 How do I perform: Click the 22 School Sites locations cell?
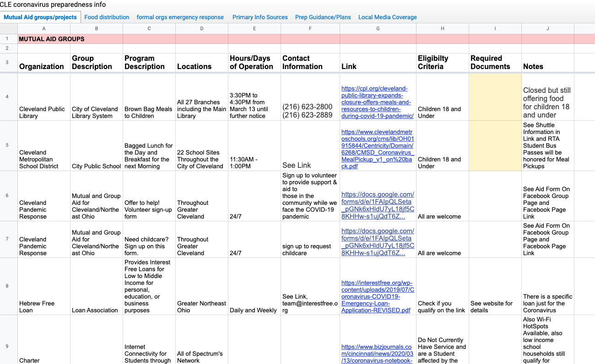[x=202, y=146]
